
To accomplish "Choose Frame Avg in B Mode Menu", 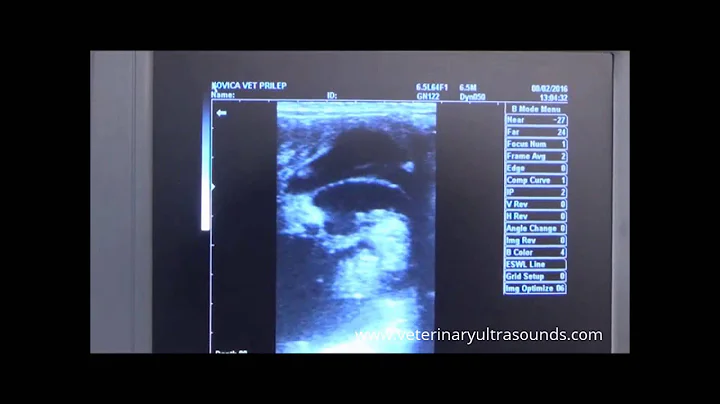I will 536,157.
